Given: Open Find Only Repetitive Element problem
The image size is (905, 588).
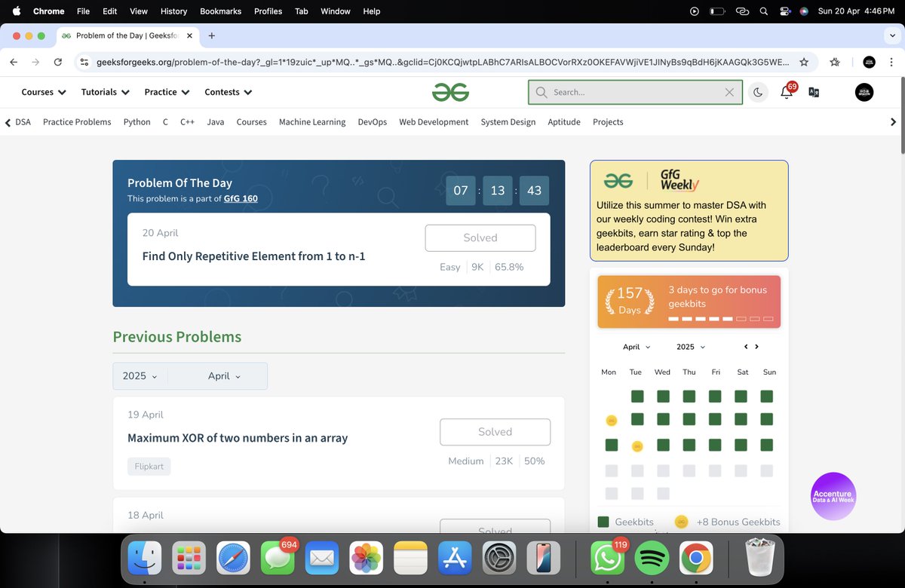Looking at the screenshot, I should (253, 256).
